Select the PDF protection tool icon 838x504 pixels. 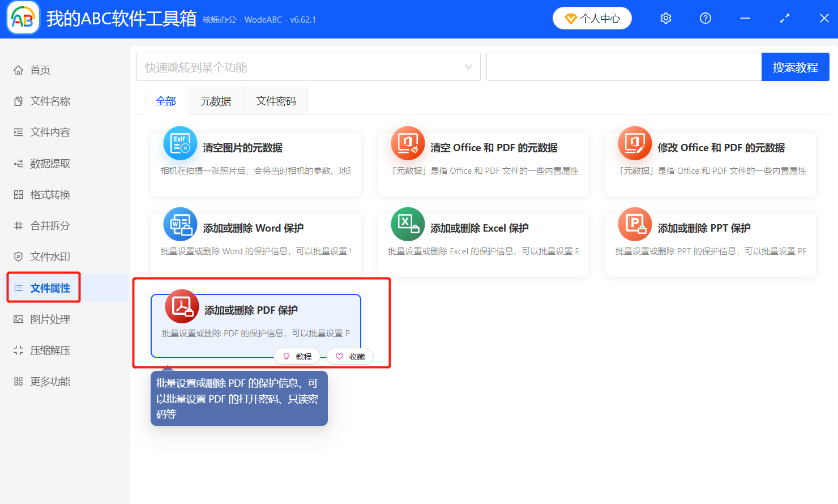(x=181, y=306)
